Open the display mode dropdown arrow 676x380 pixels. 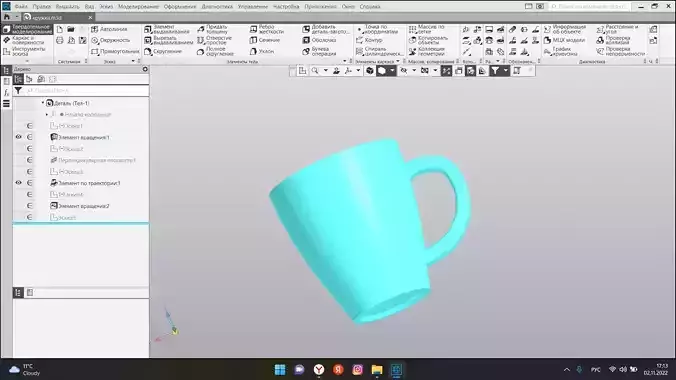[392, 71]
